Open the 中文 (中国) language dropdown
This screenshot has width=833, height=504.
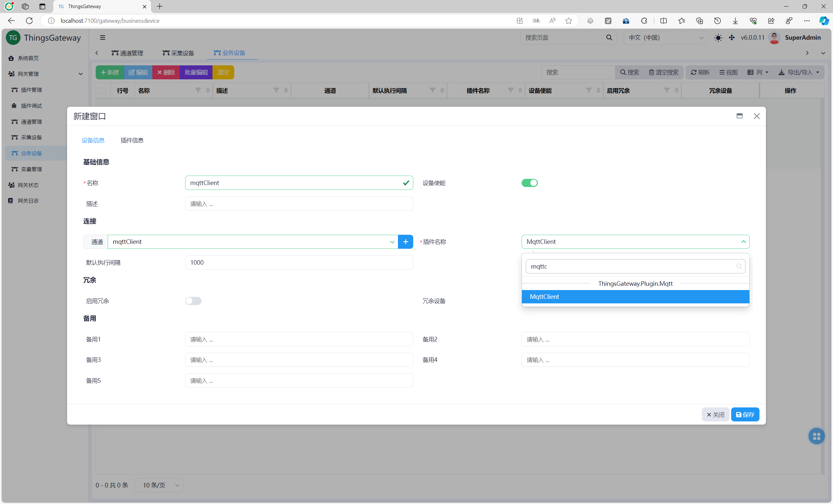(x=665, y=37)
